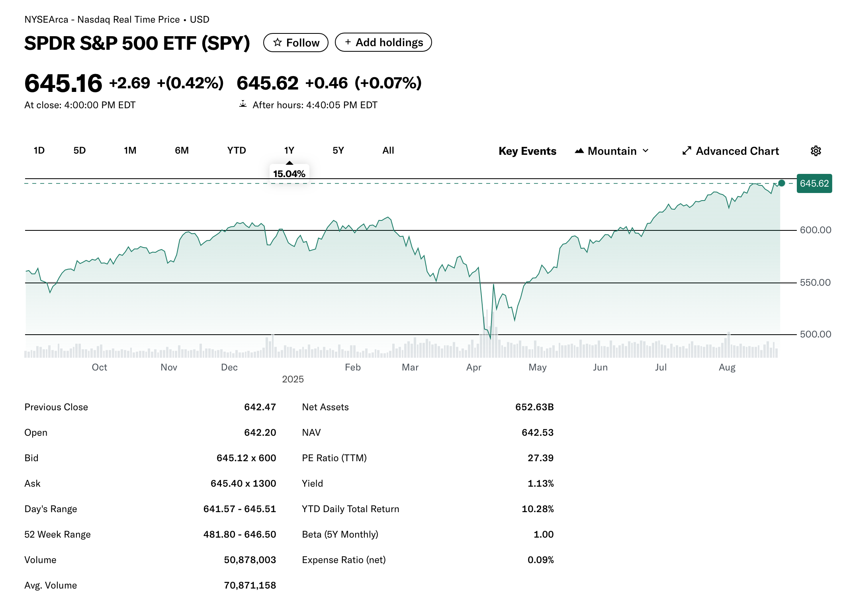Open the Advanced Chart link
Screen dimensions: 845x616
(x=730, y=151)
